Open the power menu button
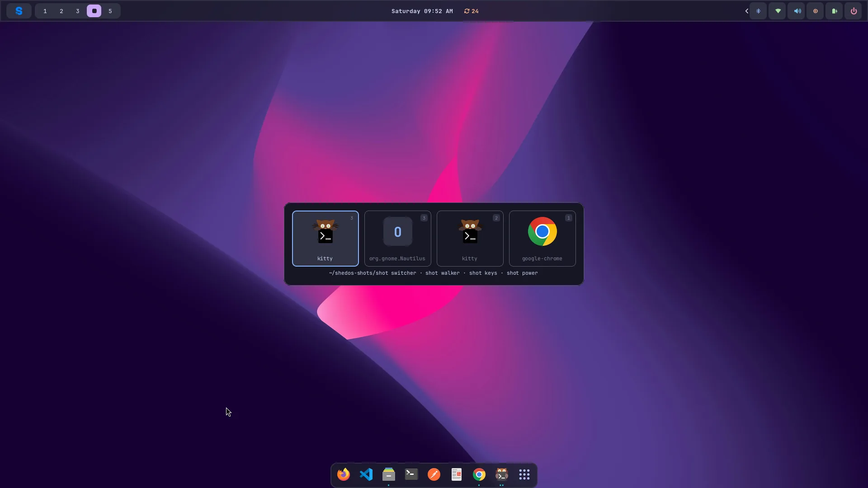This screenshot has width=868, height=488. tap(854, 11)
